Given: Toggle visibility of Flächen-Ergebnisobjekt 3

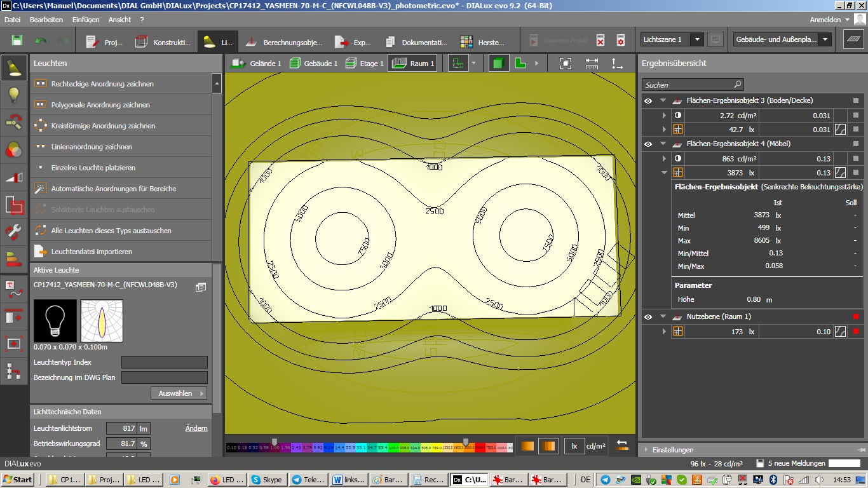Looking at the screenshot, I should 648,100.
